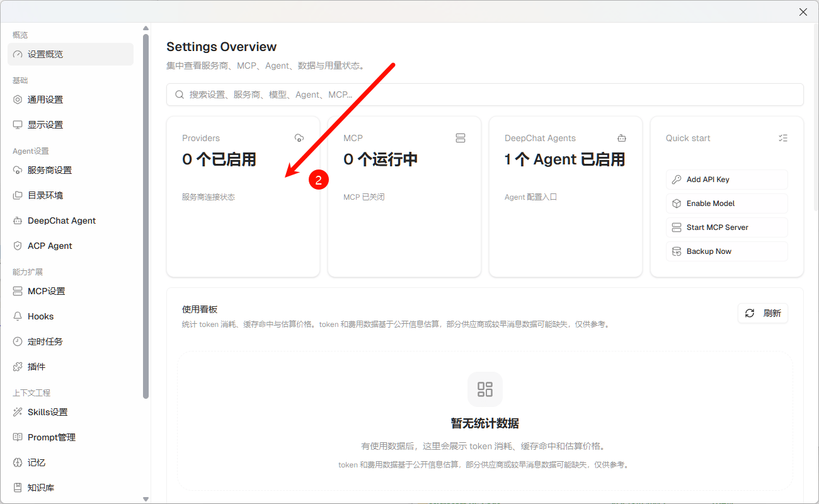Select DeepChat Agent in sidebar
Image resolution: width=819 pixels, height=504 pixels.
coord(71,220)
